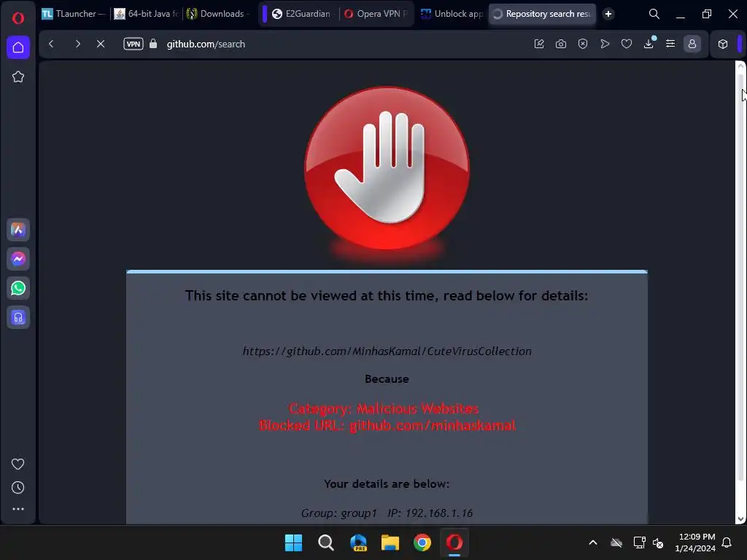Open the My Flow send icon
Screen dimensions: 747x560
605,44
